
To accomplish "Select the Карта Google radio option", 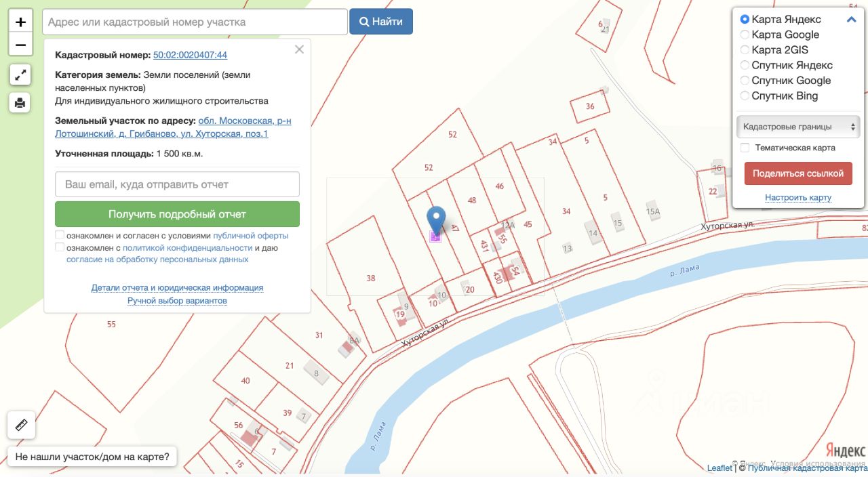I will point(745,35).
